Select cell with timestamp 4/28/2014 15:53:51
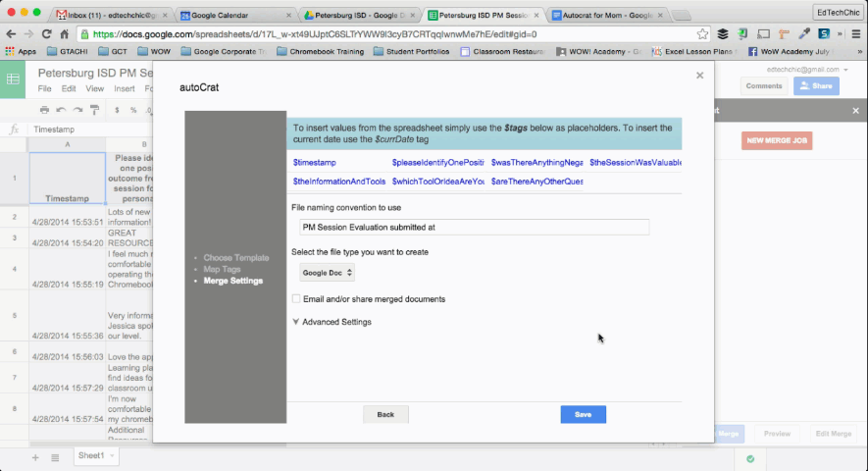 point(68,217)
